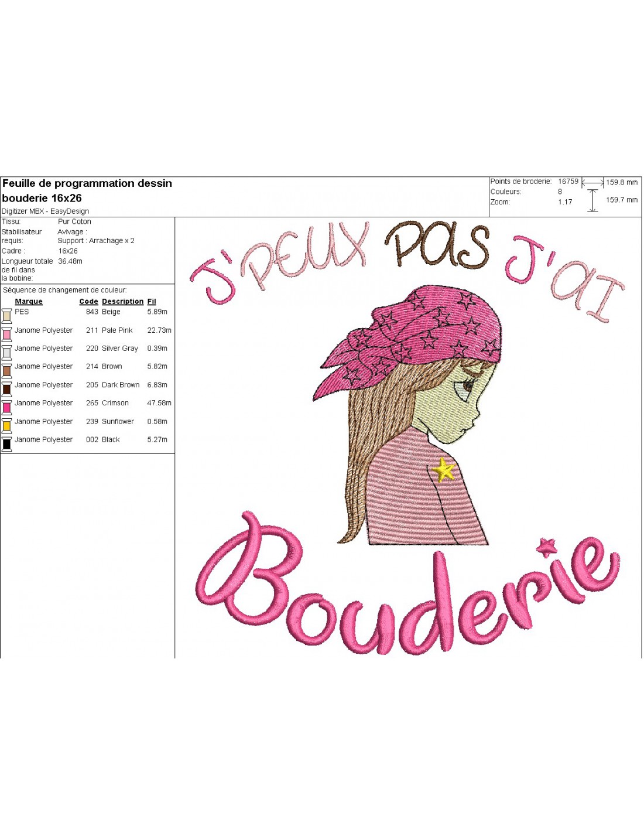The width and height of the screenshot is (644, 833).
Task: Click the width value '159.8 mm'
Action: (622, 183)
